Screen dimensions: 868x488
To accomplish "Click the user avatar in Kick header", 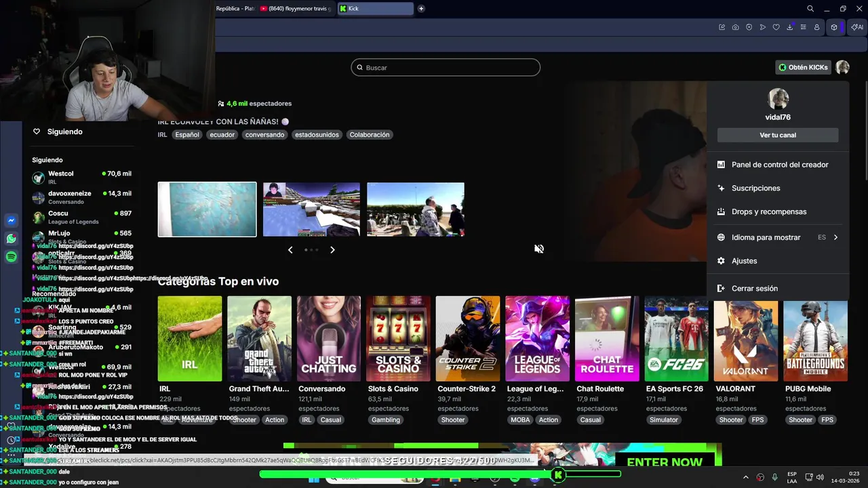I will [x=843, y=67].
